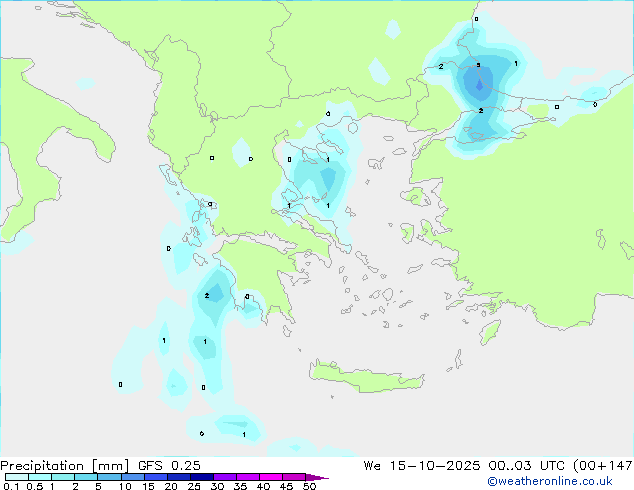Click the arrow tip at the legend's right end
634x490 pixels.
317,477
